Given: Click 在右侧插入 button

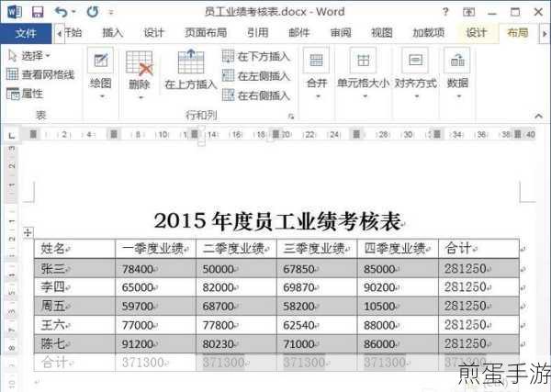Looking at the screenshot, I should [x=256, y=95].
